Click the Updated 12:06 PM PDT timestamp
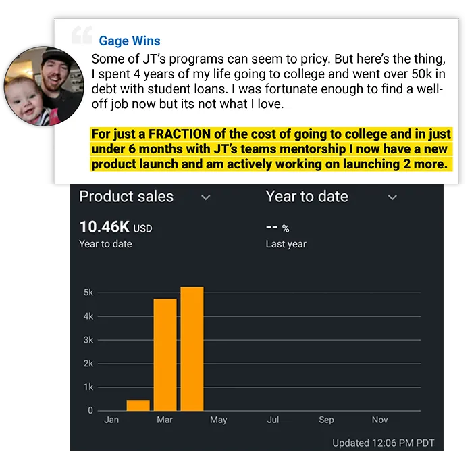 (384, 443)
